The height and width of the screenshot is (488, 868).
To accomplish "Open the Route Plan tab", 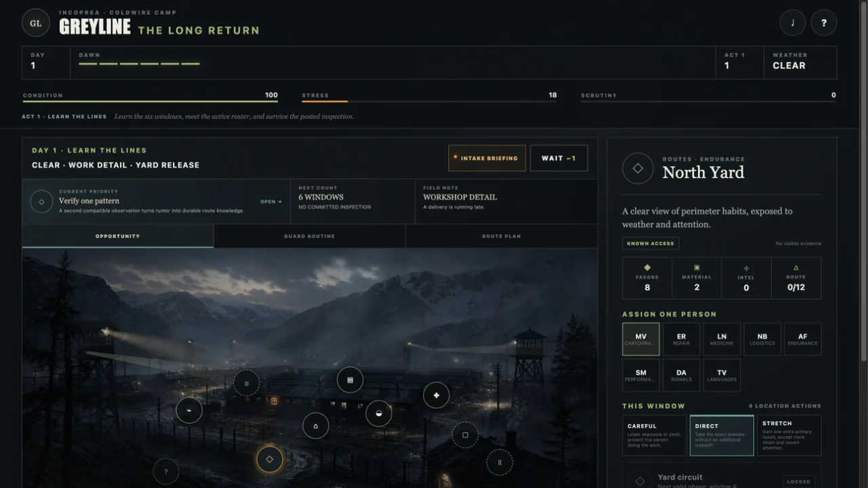I will click(x=502, y=236).
